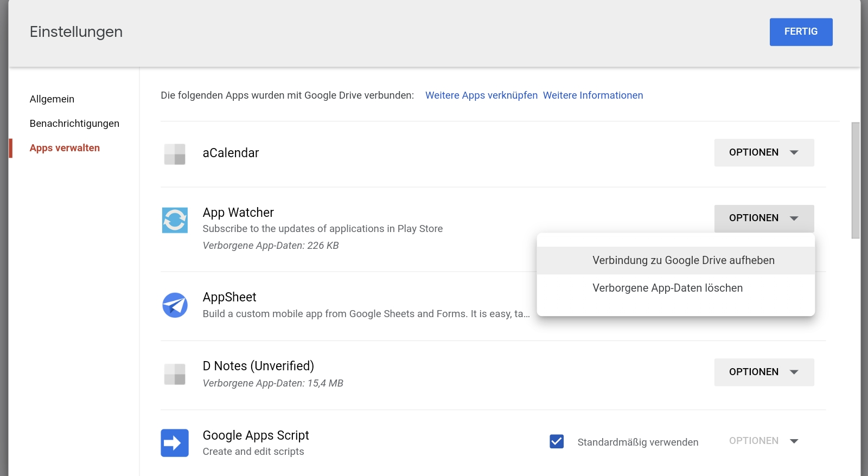Viewport: 868px width, 476px height.
Task: Select the Apps verwalten section
Action: tap(65, 148)
